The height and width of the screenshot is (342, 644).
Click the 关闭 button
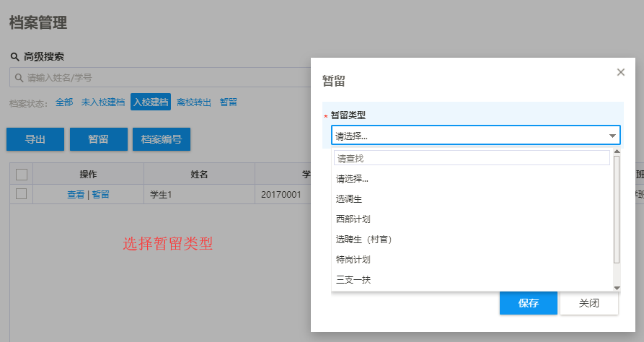(589, 303)
